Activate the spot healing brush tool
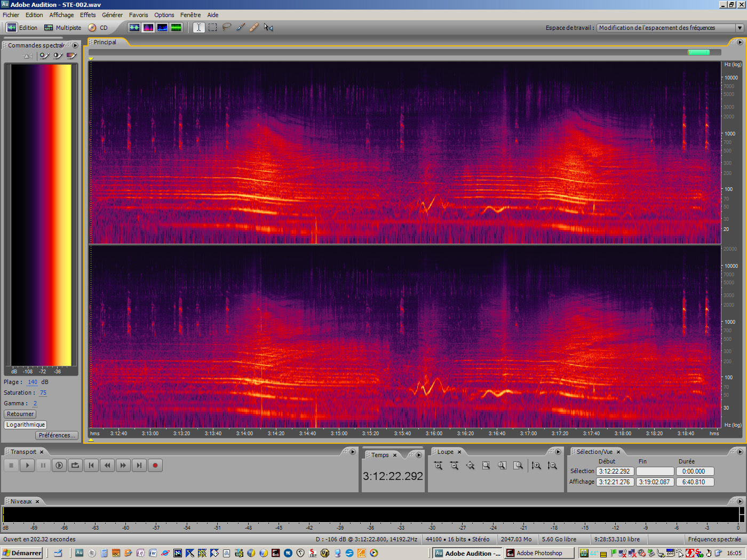Screen dimensions: 747x560 click(x=253, y=27)
